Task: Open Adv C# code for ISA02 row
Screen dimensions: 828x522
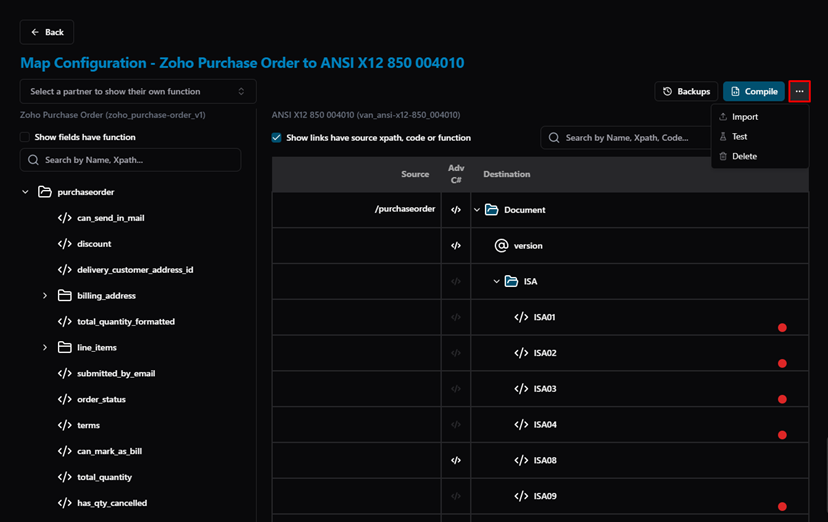Action: point(456,353)
